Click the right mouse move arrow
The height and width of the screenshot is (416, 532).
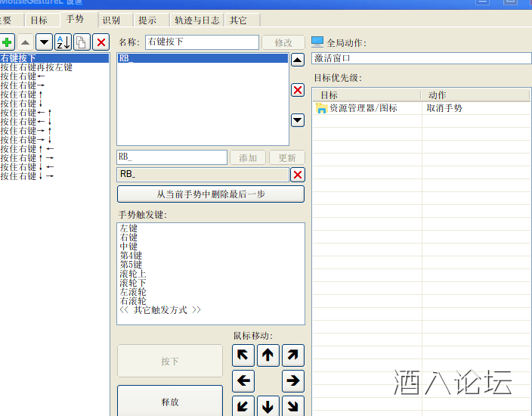293,380
